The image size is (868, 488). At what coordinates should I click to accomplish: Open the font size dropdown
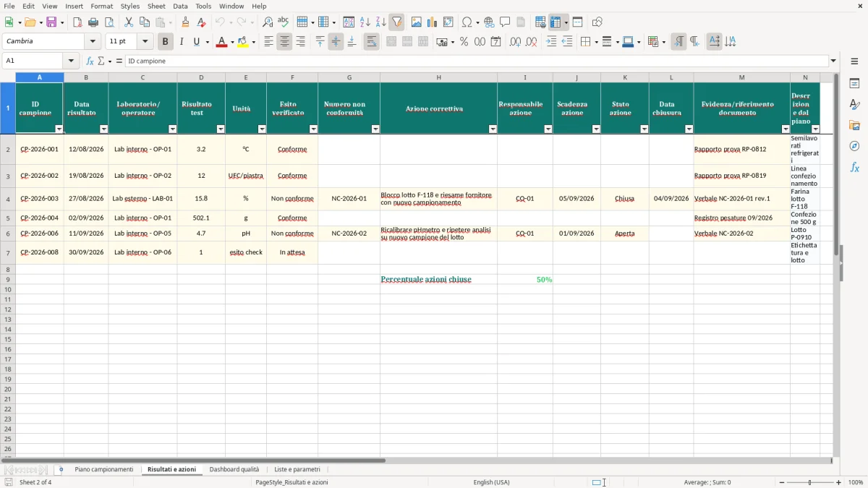tap(145, 42)
